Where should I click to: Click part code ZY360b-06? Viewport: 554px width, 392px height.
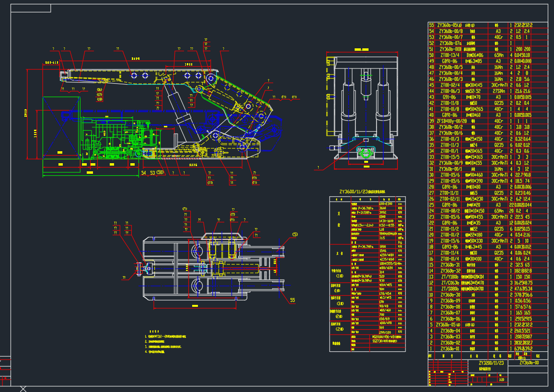click(x=450, y=319)
